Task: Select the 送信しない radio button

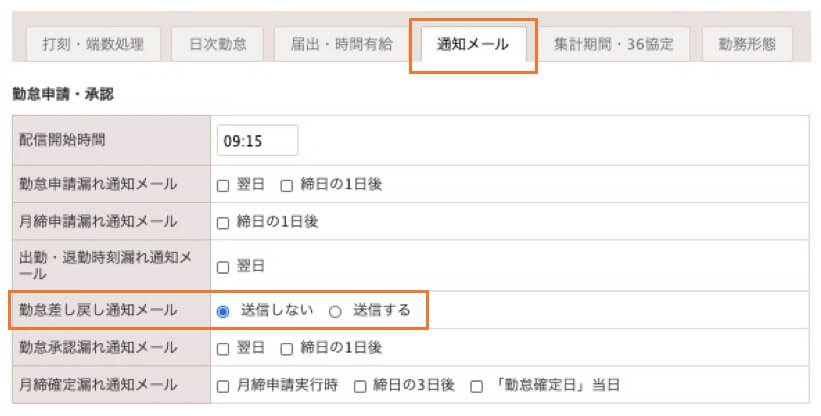Action: click(223, 312)
